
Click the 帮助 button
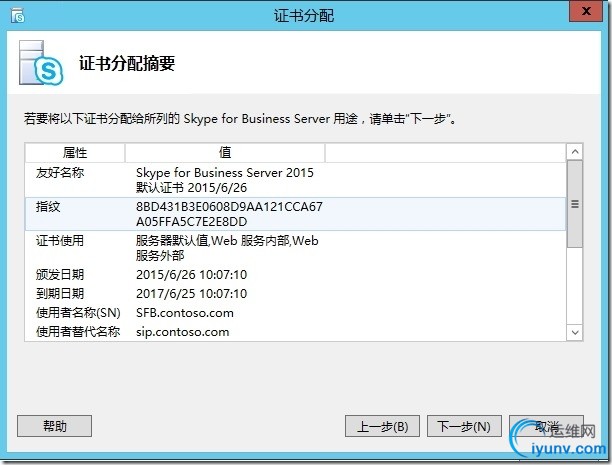point(54,426)
